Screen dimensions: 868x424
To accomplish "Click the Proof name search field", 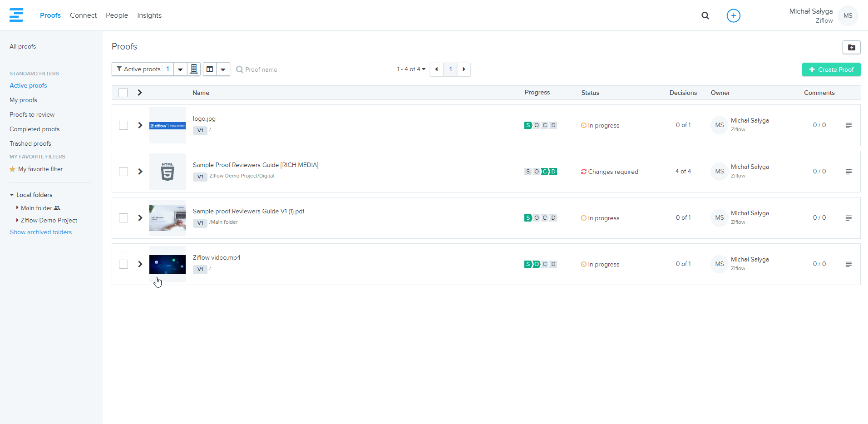I will [292, 69].
